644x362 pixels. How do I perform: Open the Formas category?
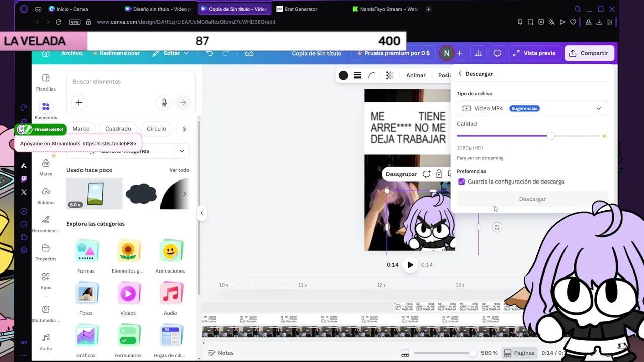click(x=86, y=256)
